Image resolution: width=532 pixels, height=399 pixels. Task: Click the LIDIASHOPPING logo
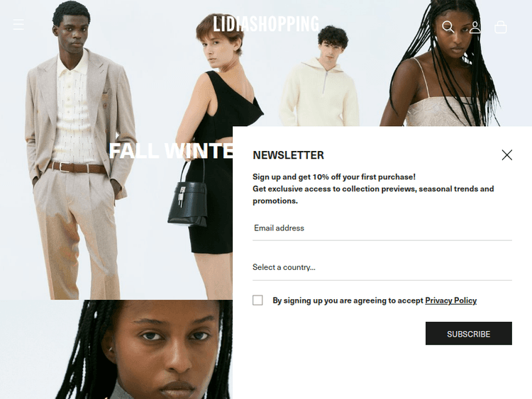point(266,23)
